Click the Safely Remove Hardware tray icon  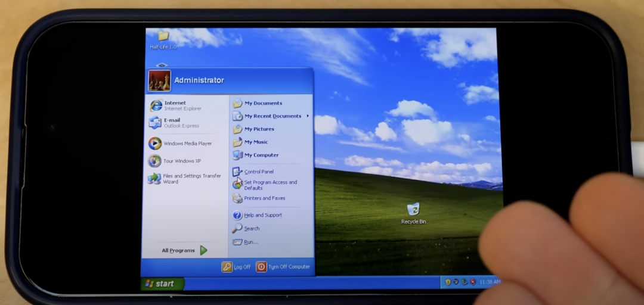click(x=465, y=282)
